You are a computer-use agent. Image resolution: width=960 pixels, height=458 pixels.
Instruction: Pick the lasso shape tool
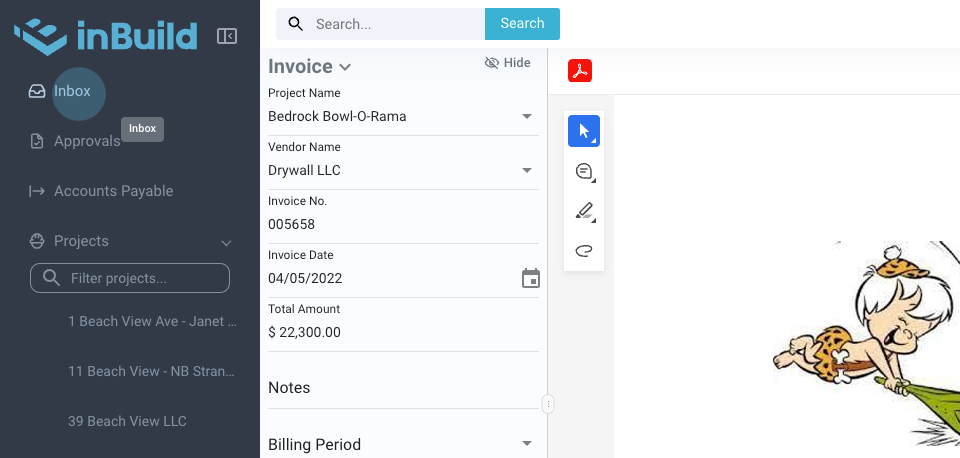click(x=584, y=250)
